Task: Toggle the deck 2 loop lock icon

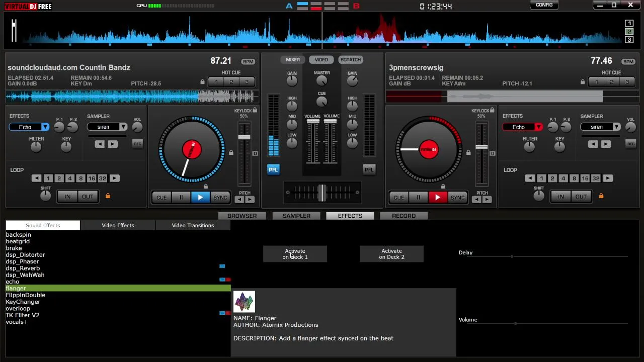Action: point(601,196)
